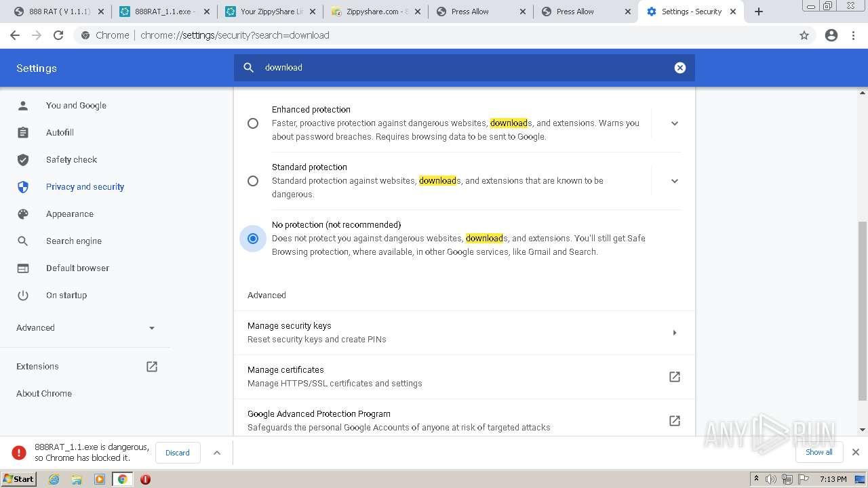
Task: Click into the settings search field
Action: click(465, 68)
